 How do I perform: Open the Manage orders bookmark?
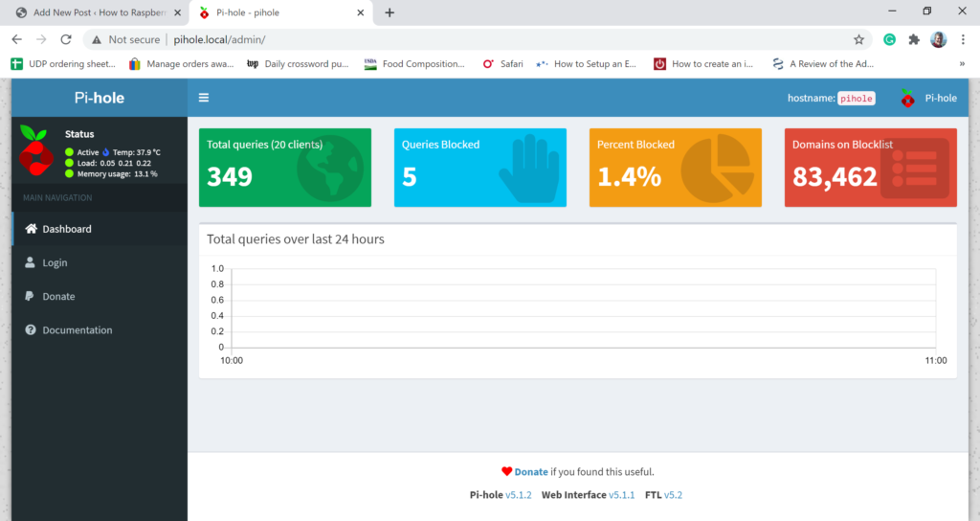point(181,64)
